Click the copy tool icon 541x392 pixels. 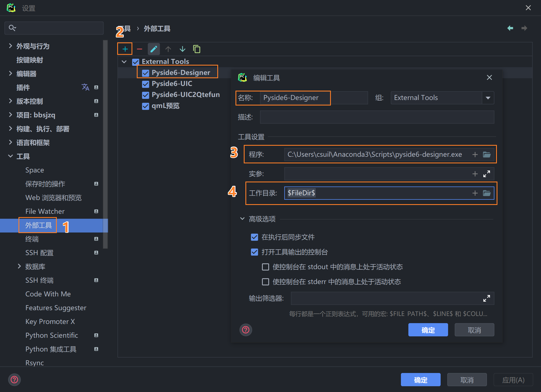click(x=197, y=49)
